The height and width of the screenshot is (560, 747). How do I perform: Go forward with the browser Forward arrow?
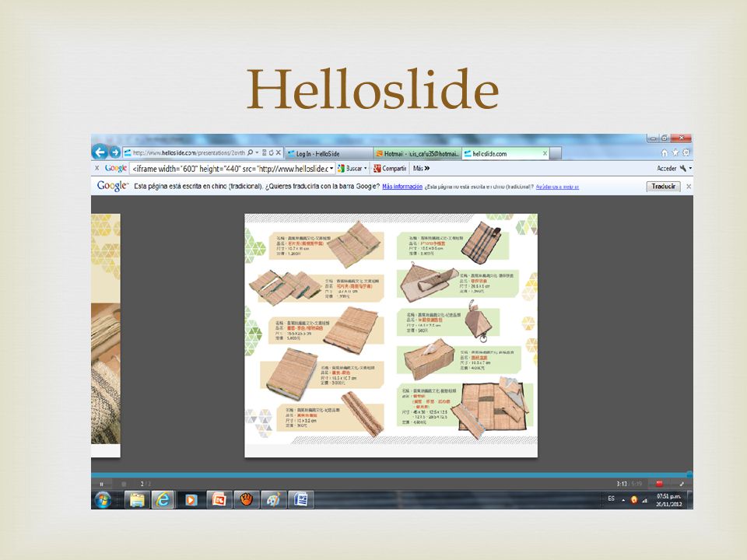pos(115,152)
